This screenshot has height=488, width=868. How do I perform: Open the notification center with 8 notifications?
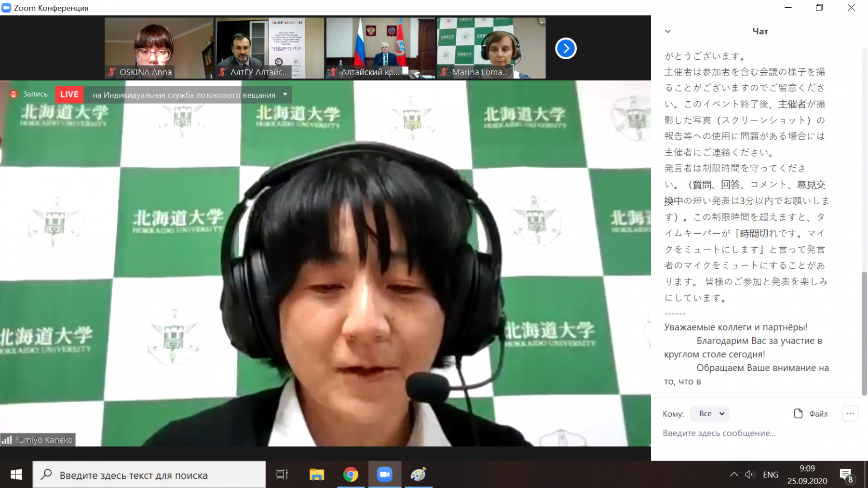(847, 475)
